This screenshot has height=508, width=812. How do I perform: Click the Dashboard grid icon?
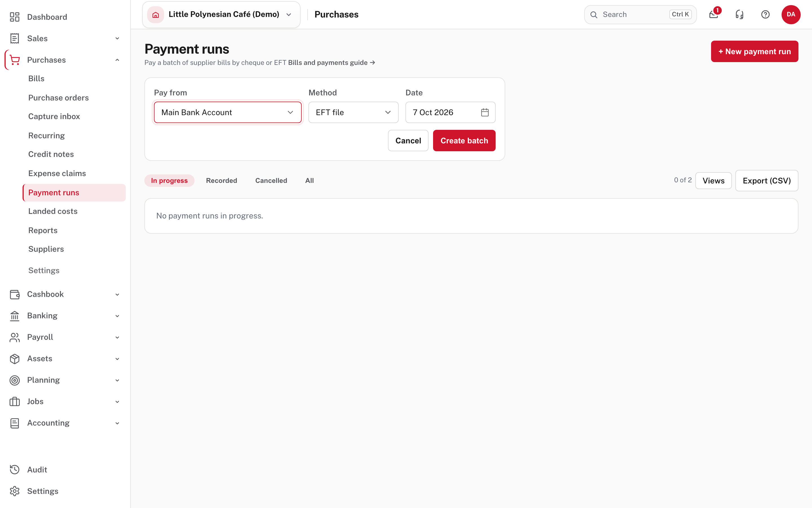(14, 17)
